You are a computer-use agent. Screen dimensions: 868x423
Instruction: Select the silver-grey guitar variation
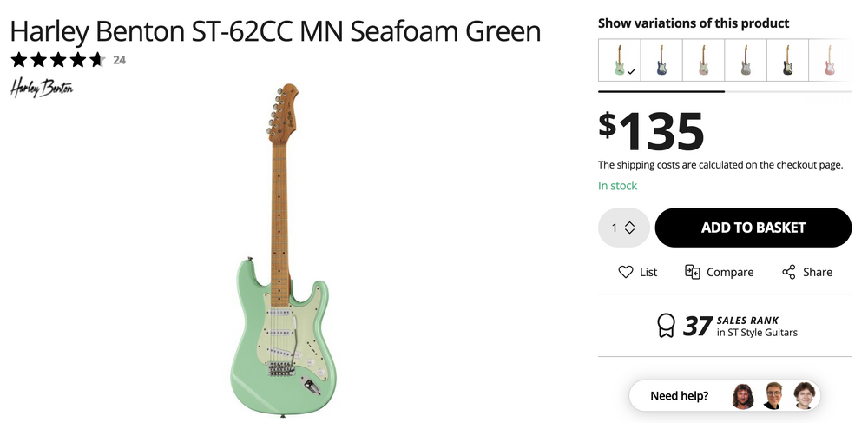(x=745, y=61)
